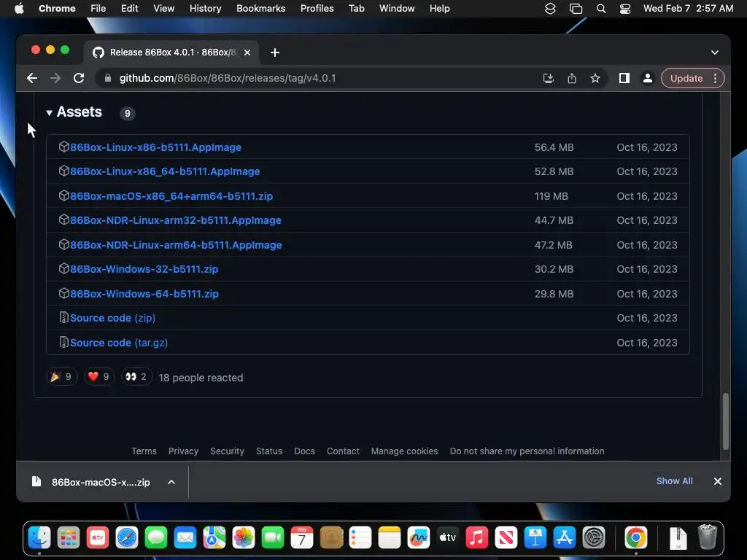This screenshot has height=560, width=747.
Task: Download 86Box-Windows-64-b5111.zip
Action: (144, 294)
